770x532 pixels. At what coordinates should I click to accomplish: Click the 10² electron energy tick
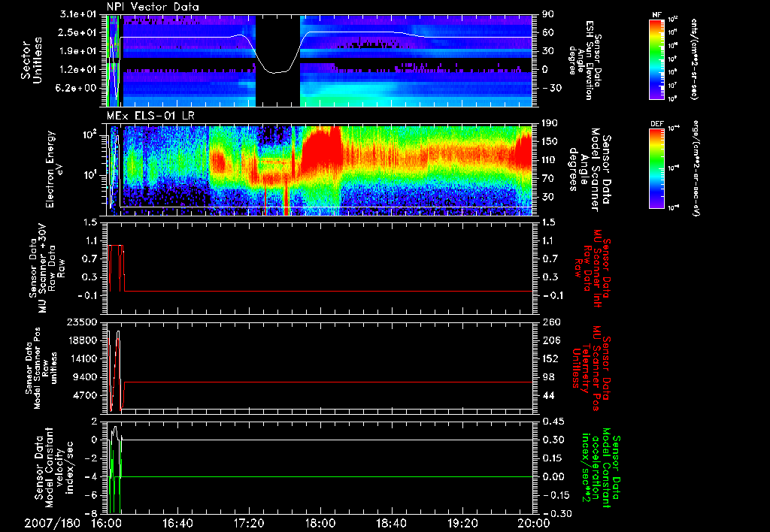89,134
